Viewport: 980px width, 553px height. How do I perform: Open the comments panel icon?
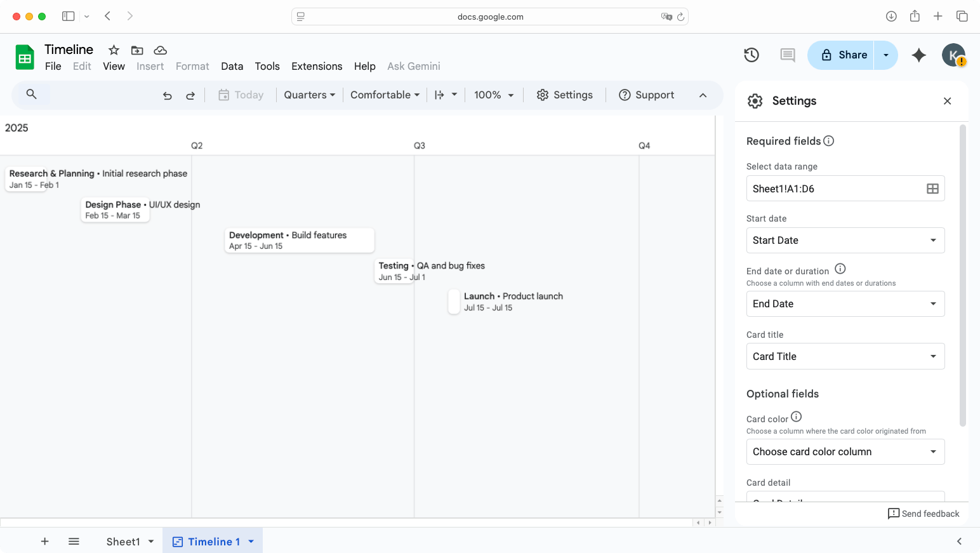coord(787,55)
